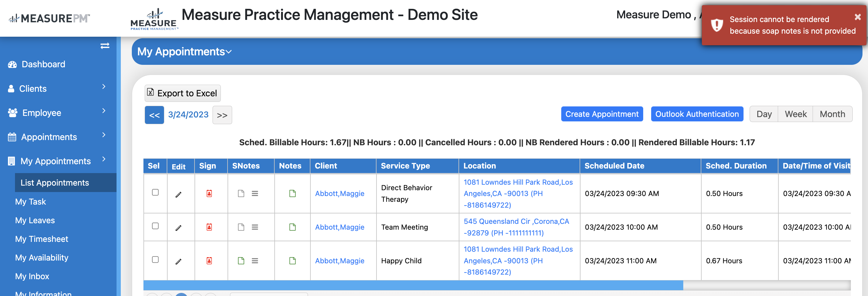
Task: Click the Clients person icon
Action: pos(11,89)
